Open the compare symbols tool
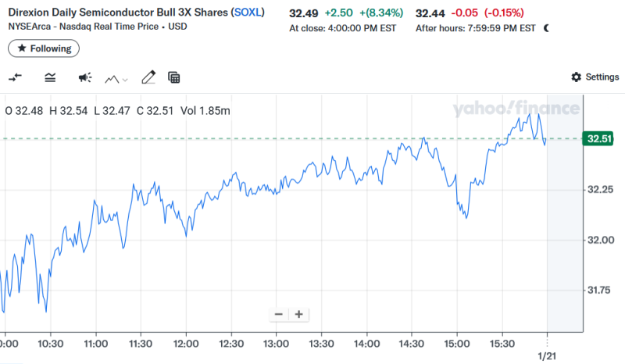Image resolution: width=625 pixels, height=364 pixels. [x=16, y=77]
